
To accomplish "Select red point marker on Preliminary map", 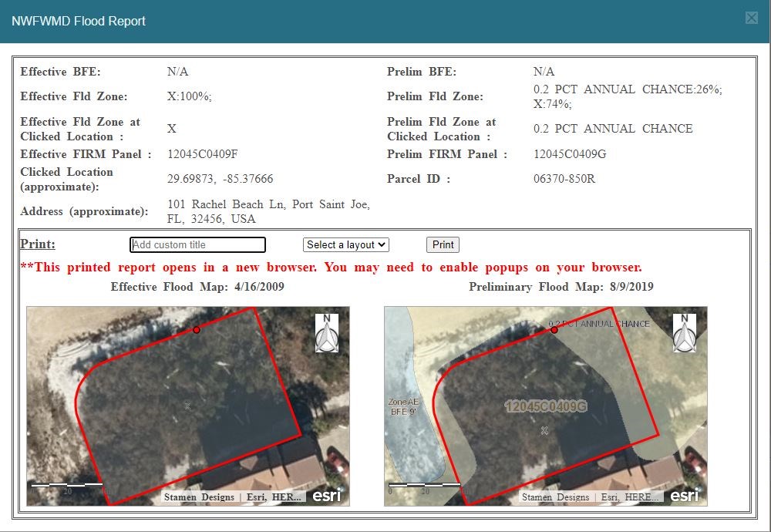I will pos(554,330).
